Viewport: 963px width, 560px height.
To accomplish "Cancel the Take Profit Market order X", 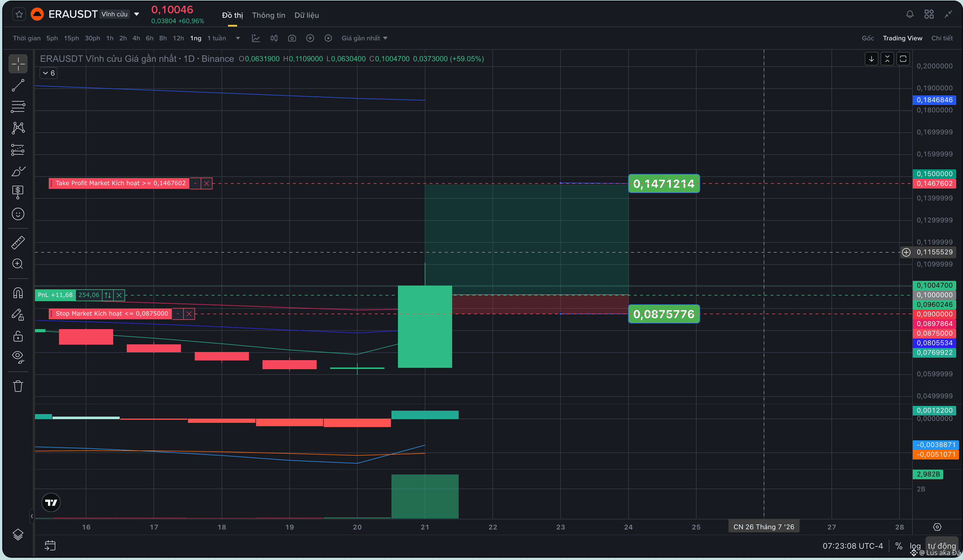I will 206,183.
